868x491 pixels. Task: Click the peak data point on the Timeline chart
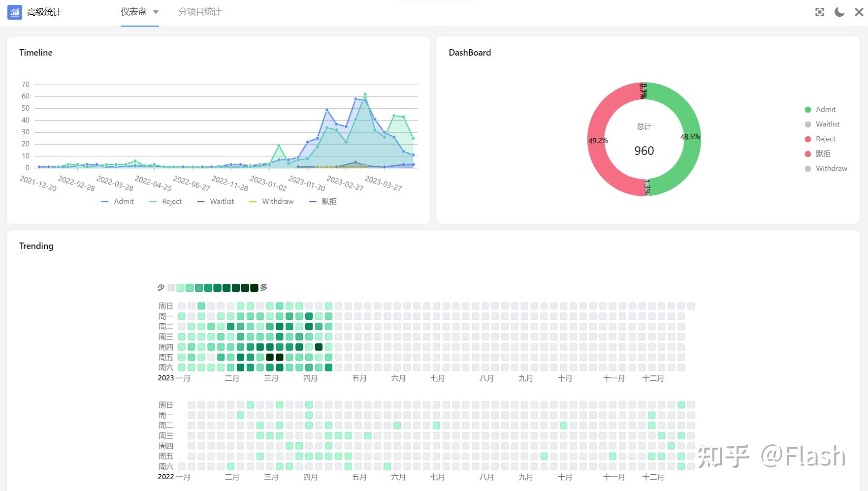click(x=365, y=94)
